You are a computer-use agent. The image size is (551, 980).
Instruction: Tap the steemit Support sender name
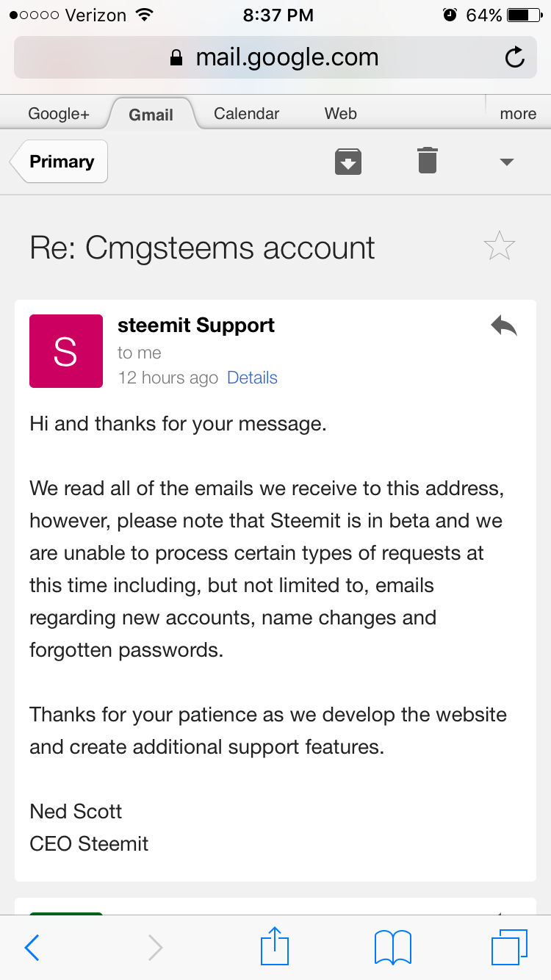pos(196,325)
